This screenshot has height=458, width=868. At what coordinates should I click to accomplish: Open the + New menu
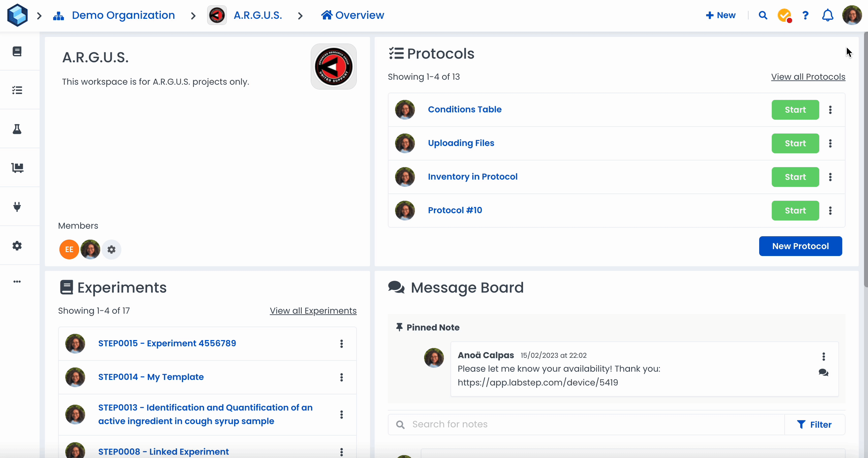720,15
